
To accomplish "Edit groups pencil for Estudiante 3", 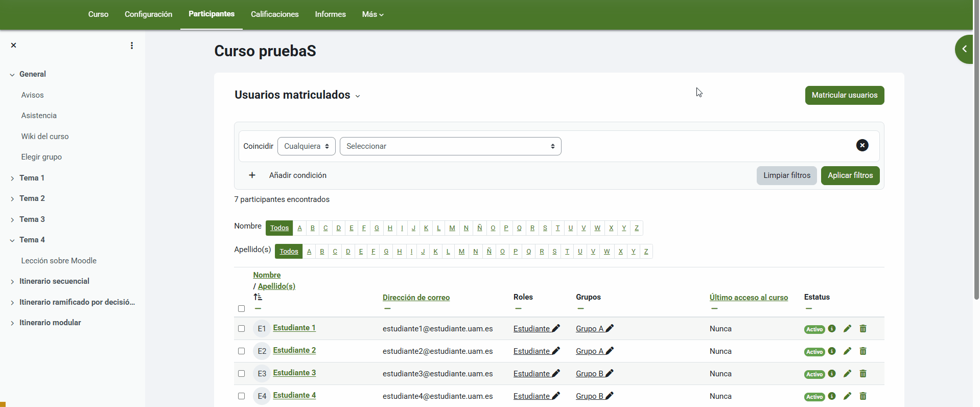I will (609, 374).
